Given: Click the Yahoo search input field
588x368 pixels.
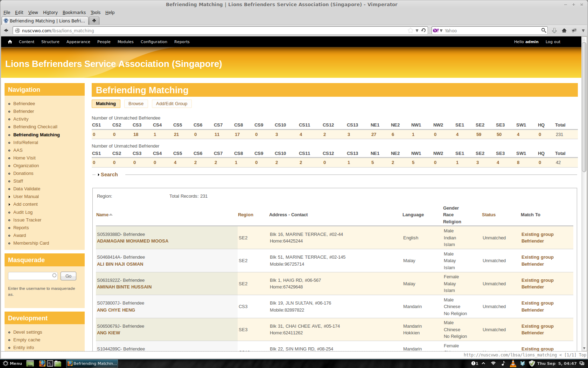Looking at the screenshot, I should pos(492,30).
